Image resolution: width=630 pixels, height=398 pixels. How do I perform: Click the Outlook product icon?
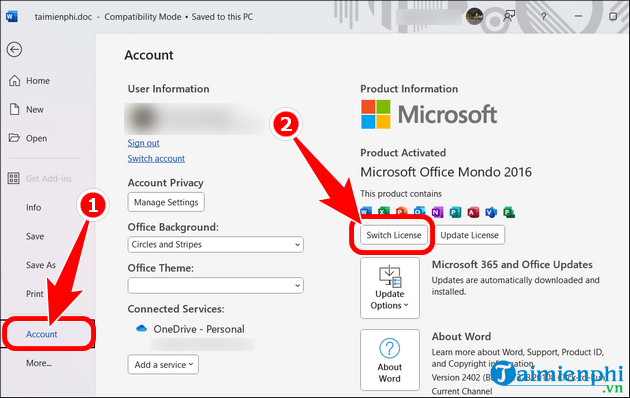coord(419,212)
